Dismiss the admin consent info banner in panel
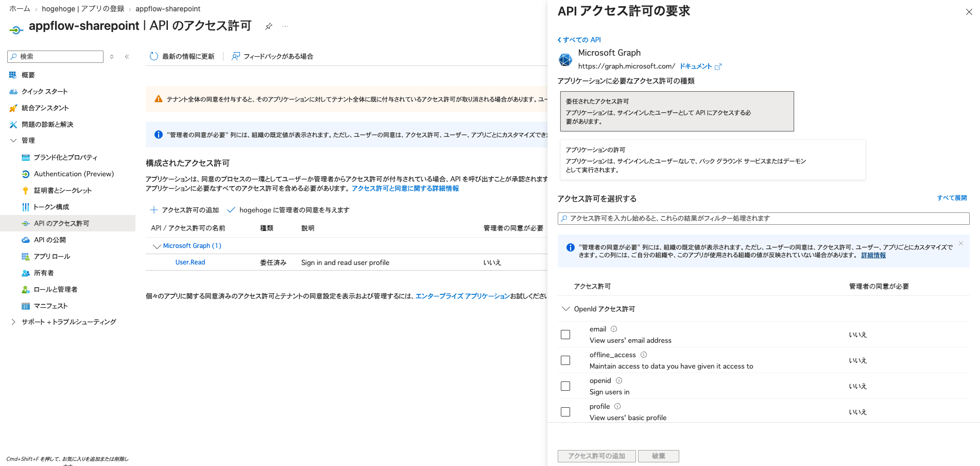This screenshot has width=980, height=466. 961,243
